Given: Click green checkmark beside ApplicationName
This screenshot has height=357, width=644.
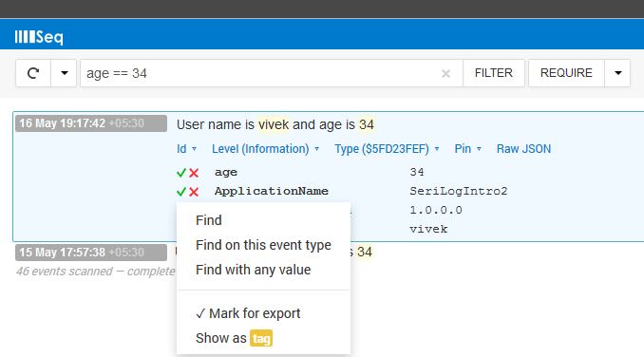Looking at the screenshot, I should [181, 192].
